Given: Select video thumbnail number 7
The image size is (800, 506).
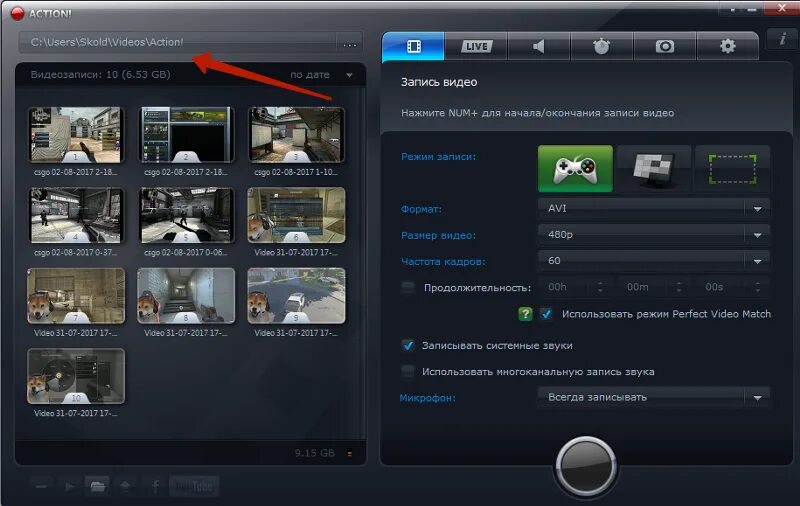Looking at the screenshot, I should click(76, 296).
